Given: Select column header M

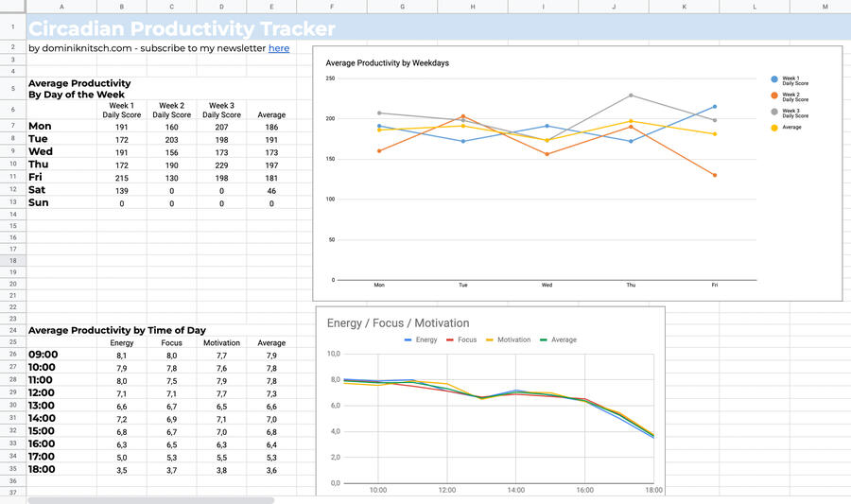Looking at the screenshot, I should click(824, 7).
